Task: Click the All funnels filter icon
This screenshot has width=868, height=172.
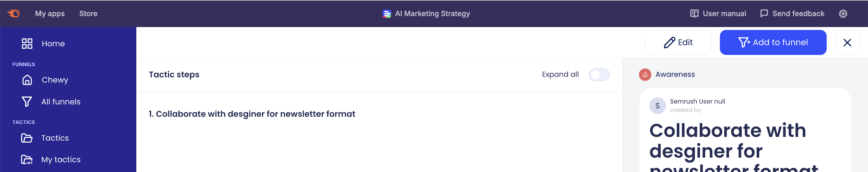Action: [x=27, y=102]
